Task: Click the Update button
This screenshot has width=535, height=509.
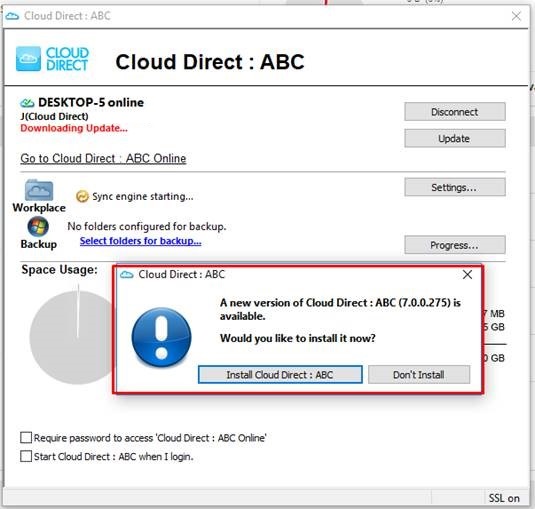Action: click(455, 139)
